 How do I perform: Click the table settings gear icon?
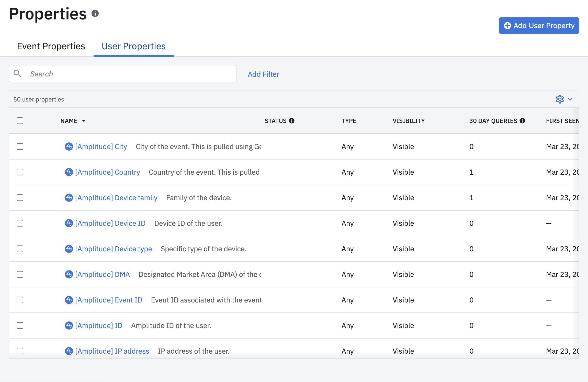click(560, 99)
